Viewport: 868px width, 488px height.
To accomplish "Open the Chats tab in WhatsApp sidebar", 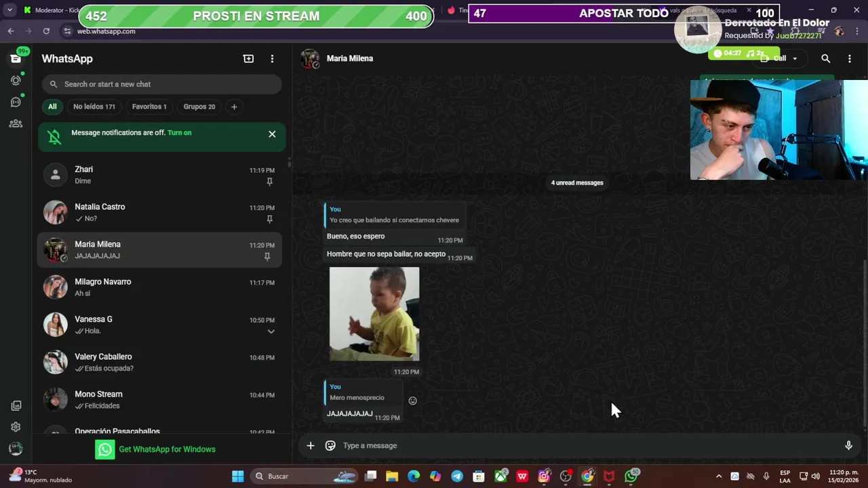I will coord(16,58).
